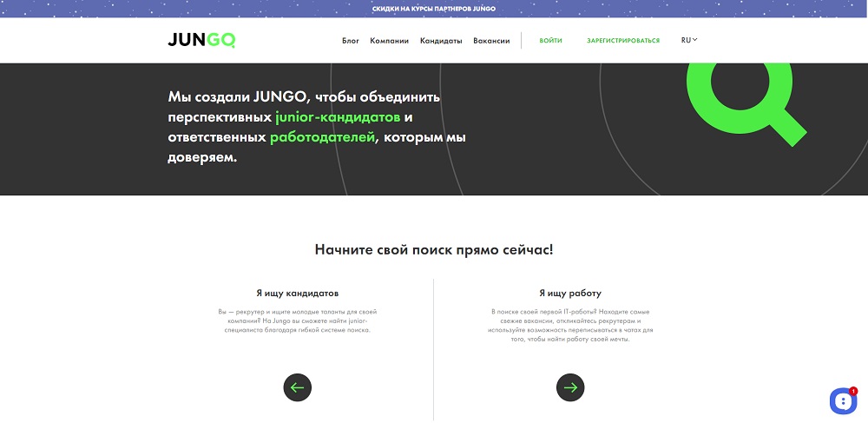Click the hero headline Мы создали JUNGO

pos(317,128)
